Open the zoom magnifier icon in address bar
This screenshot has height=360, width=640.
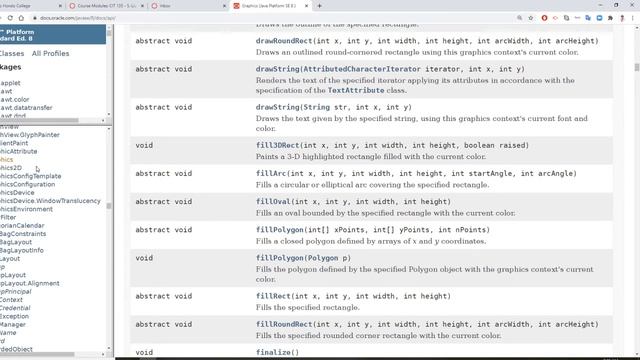click(x=520, y=18)
